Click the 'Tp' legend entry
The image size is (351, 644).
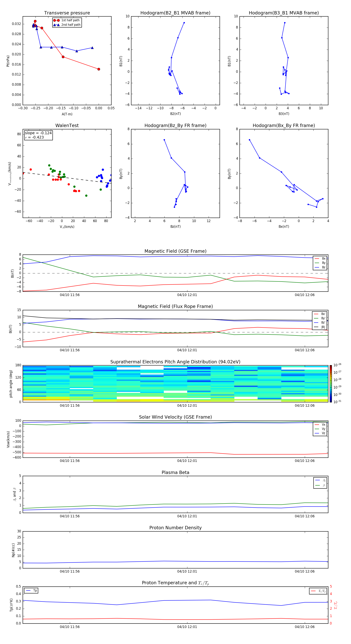(x=31, y=591)
